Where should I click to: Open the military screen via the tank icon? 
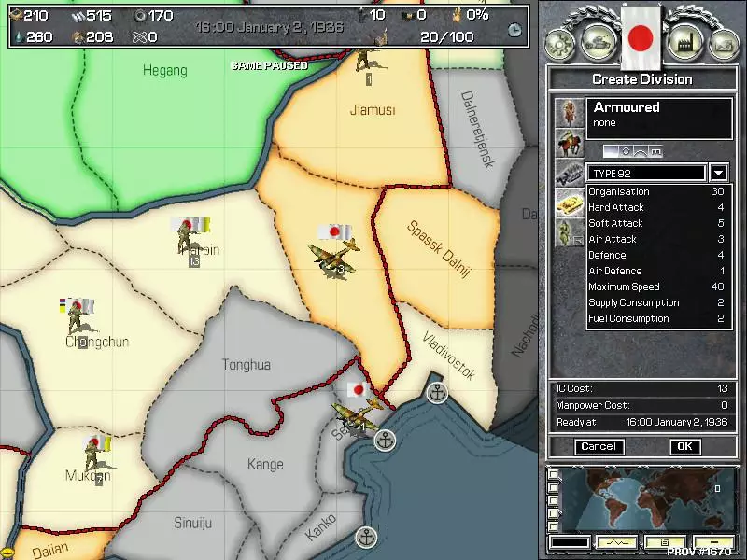[599, 40]
